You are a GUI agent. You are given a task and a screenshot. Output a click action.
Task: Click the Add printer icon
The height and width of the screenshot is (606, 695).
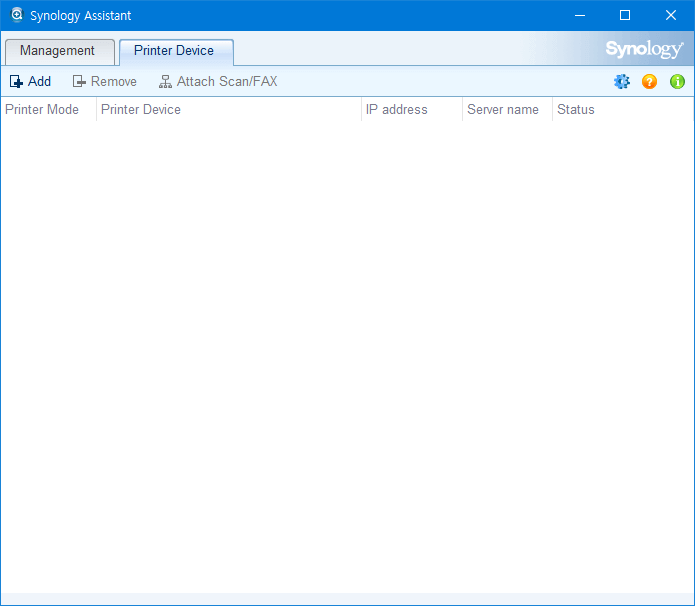[16, 82]
